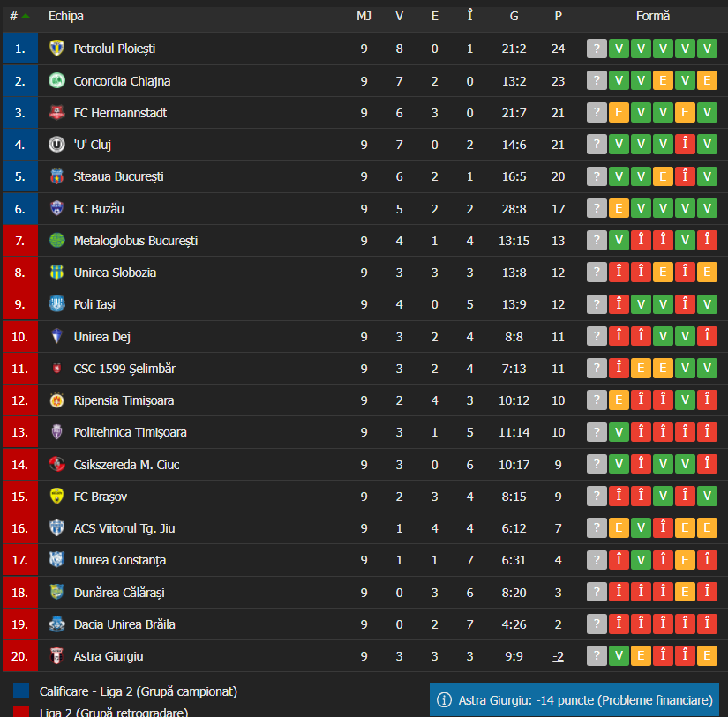Screen dimensions: 728x717
Task: Sort standings by the P points header
Action: coord(558,16)
